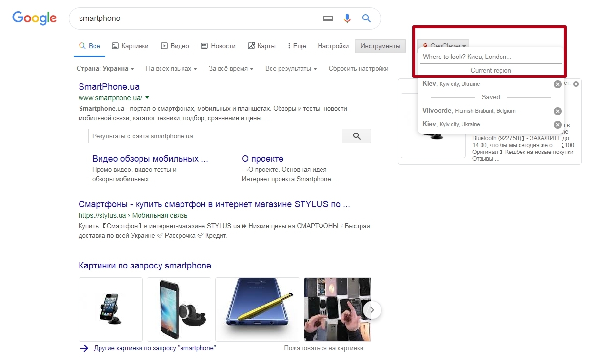602x364 pixels.
Task: Select the saved Kiev, Kyiv city entry
Action: tap(451, 124)
